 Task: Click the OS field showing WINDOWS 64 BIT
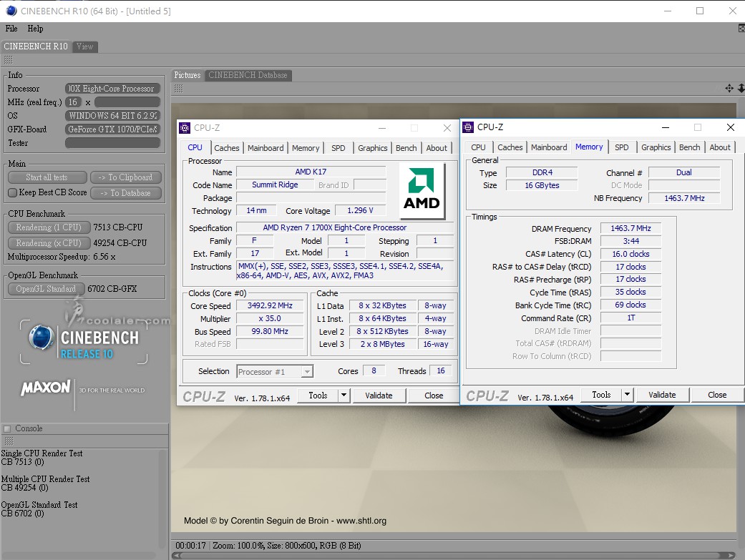coord(112,115)
